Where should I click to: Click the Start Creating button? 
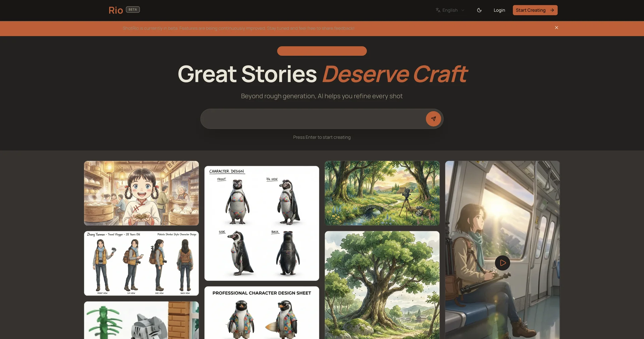point(535,10)
